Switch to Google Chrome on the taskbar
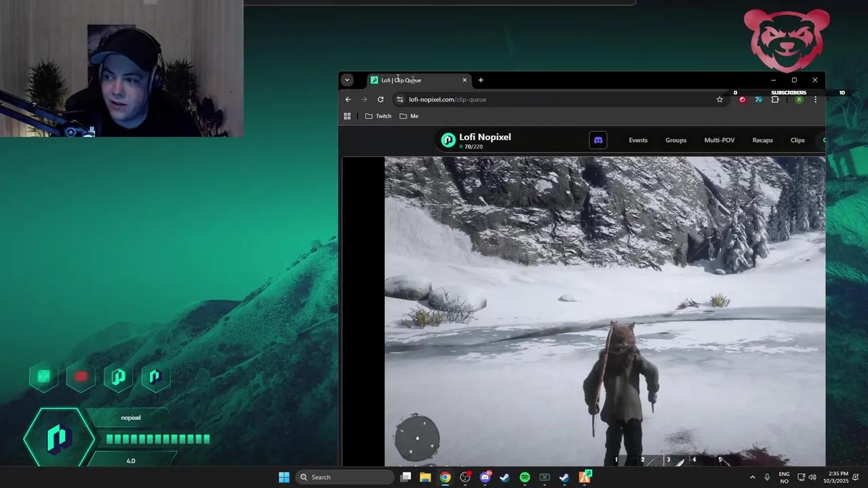Screen dimensions: 868x488 click(445, 477)
